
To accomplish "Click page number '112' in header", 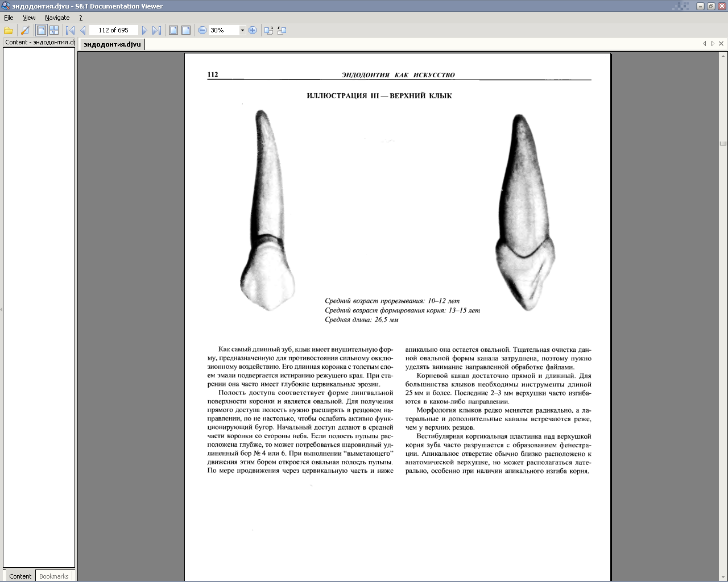I will (x=213, y=74).
